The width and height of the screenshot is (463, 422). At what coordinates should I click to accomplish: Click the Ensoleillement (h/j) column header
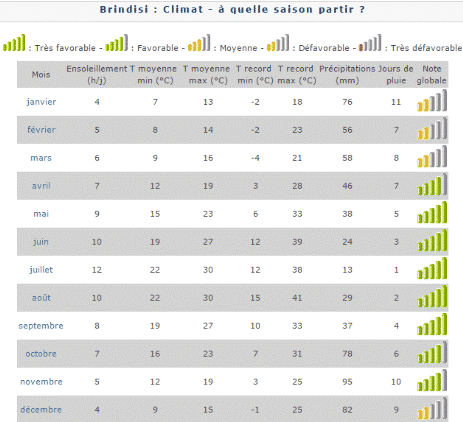[x=97, y=74]
